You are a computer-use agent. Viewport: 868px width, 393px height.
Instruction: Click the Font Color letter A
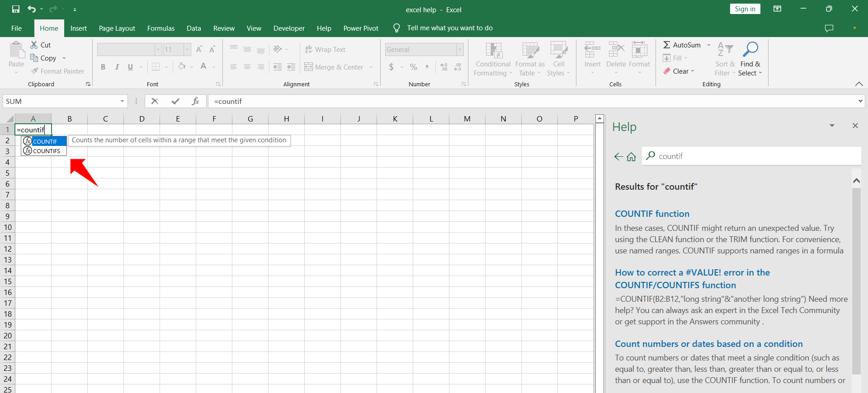(203, 66)
